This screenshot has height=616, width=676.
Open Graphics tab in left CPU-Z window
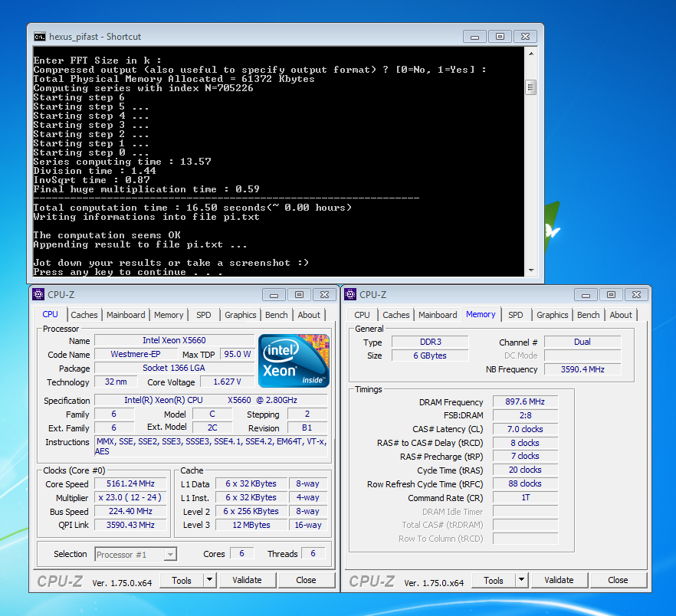coord(240,315)
